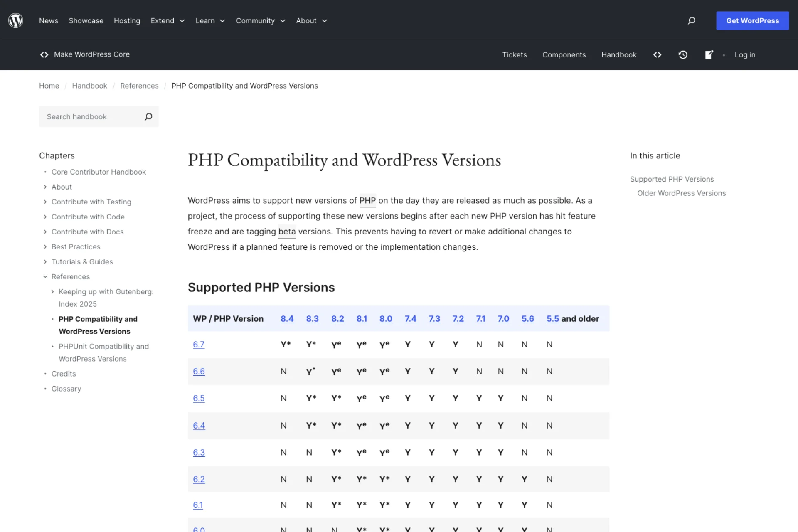Click the beta glossary term in paragraph

pyautogui.click(x=287, y=232)
